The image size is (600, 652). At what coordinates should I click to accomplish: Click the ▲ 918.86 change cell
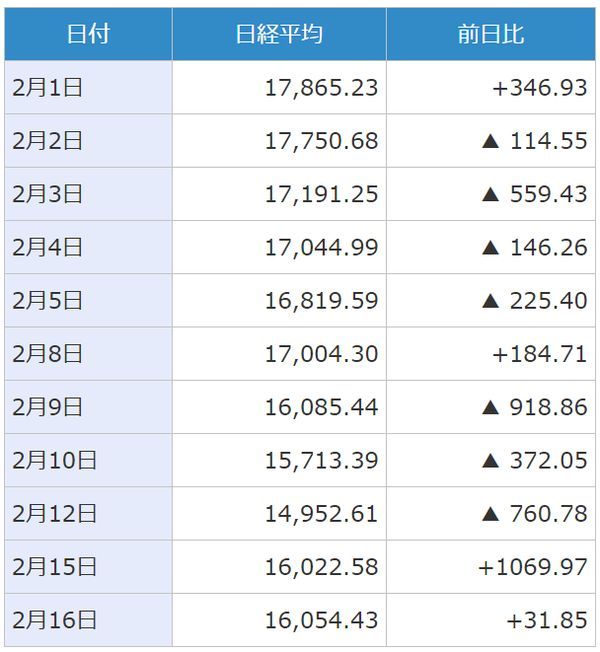(x=534, y=407)
